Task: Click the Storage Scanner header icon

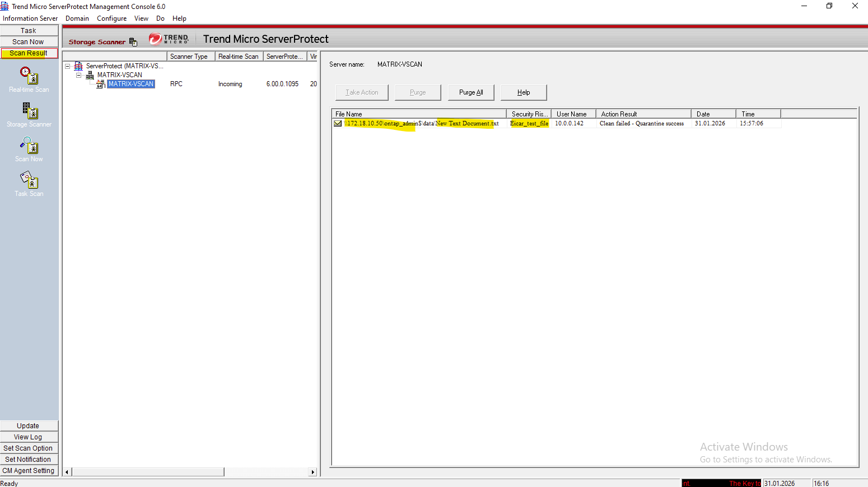Action: (133, 42)
